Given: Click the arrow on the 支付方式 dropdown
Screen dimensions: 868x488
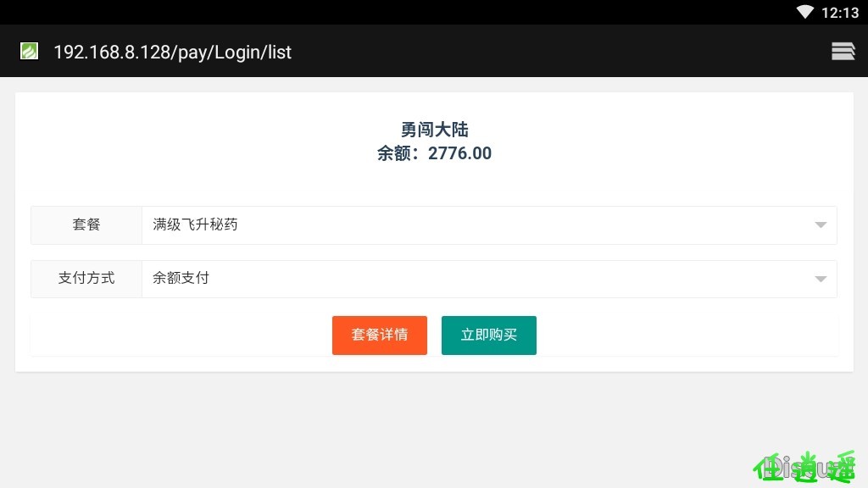Looking at the screenshot, I should coord(821,279).
